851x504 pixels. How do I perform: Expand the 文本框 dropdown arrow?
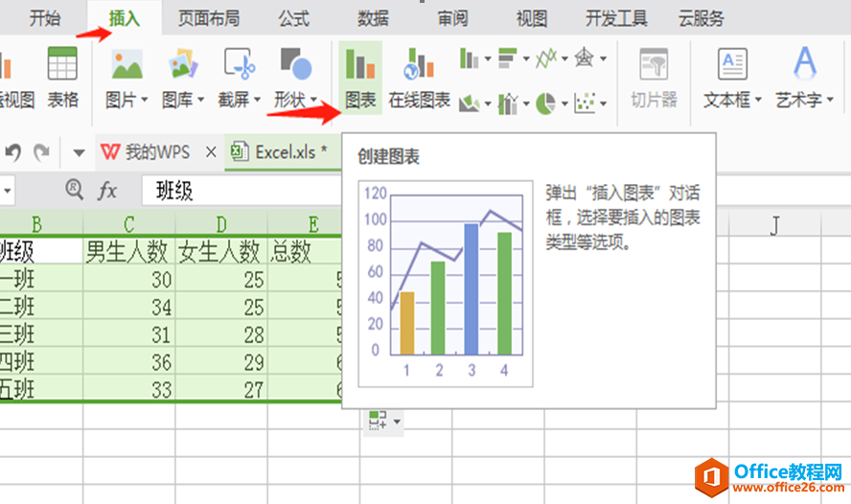tap(758, 100)
